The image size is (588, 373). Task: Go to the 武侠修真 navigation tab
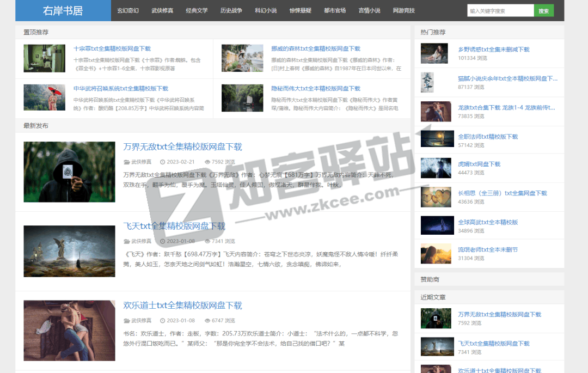[x=162, y=11]
